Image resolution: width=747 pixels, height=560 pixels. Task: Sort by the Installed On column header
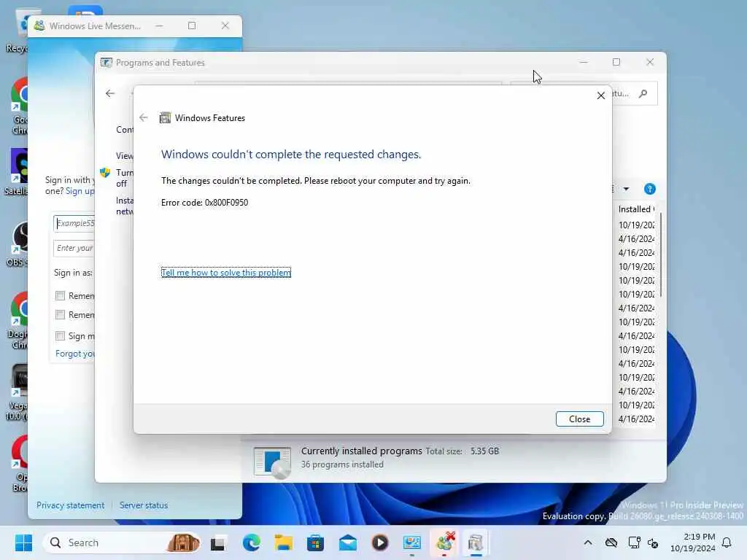click(636, 209)
